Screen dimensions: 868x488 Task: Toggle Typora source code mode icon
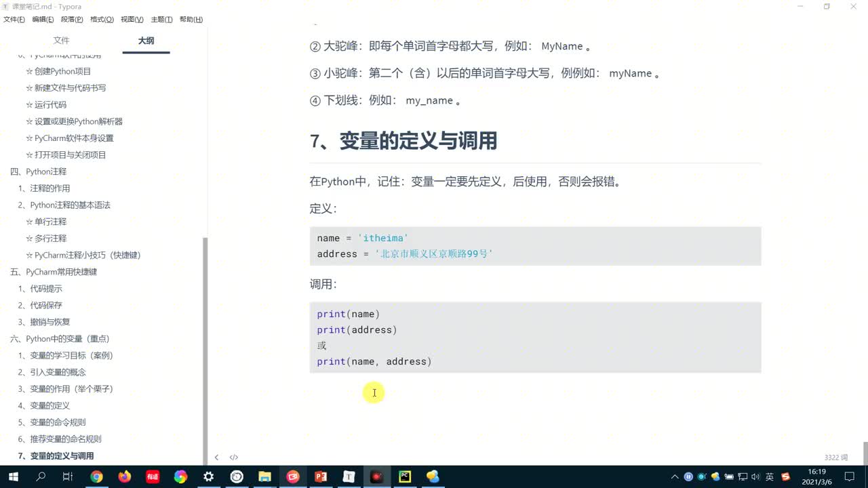coord(234,457)
